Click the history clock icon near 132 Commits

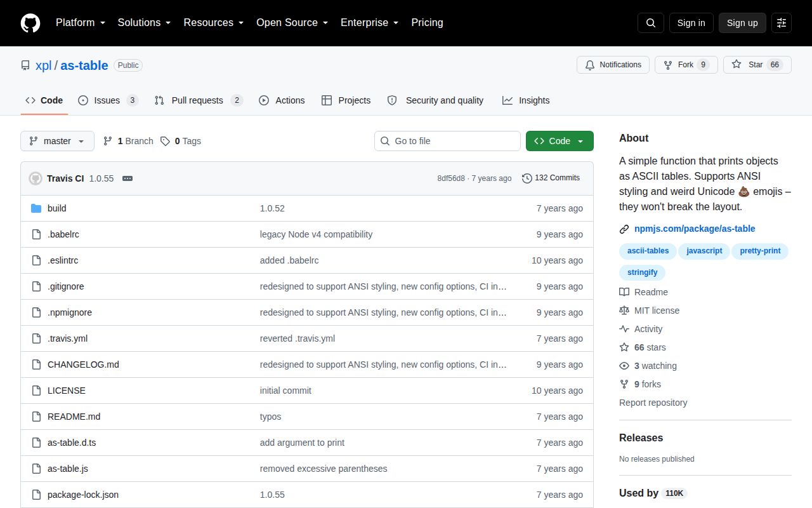(527, 178)
